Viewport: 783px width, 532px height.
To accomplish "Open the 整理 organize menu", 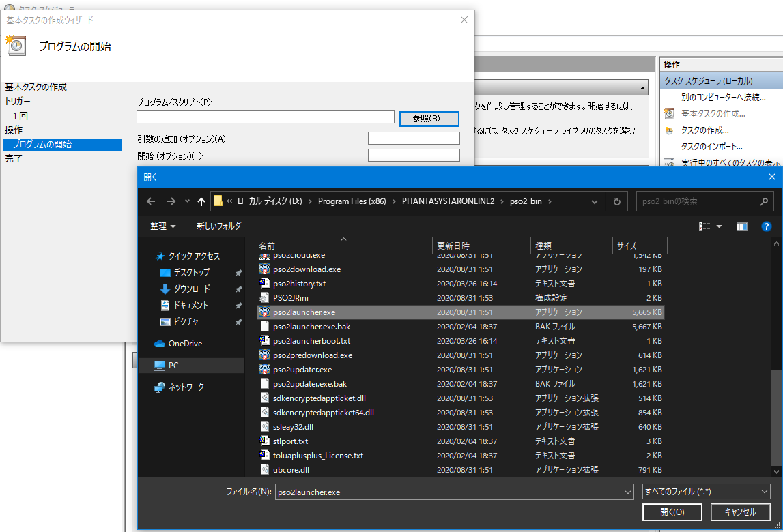I will coord(162,226).
